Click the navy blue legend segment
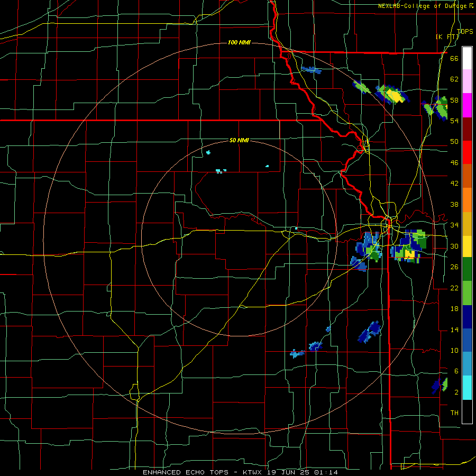The height and width of the screenshot is (476, 476). pyautogui.click(x=467, y=317)
